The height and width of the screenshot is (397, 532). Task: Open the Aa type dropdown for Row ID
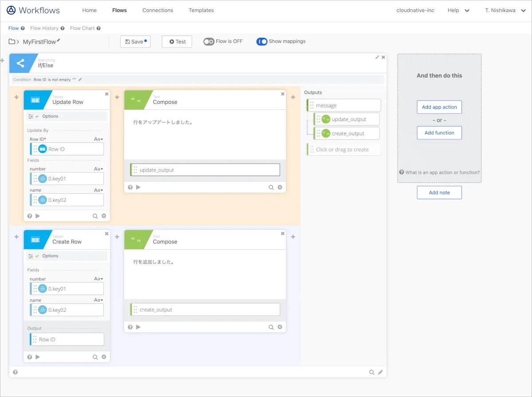(98, 139)
